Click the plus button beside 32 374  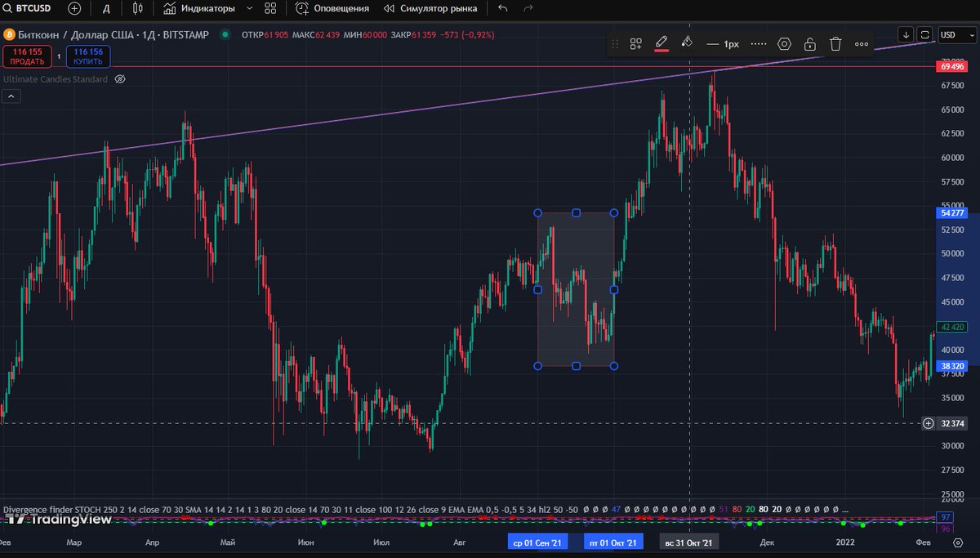[928, 423]
